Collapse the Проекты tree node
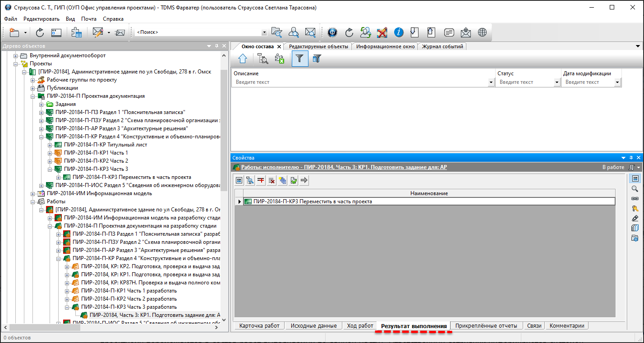This screenshot has width=644, height=343. (x=15, y=64)
